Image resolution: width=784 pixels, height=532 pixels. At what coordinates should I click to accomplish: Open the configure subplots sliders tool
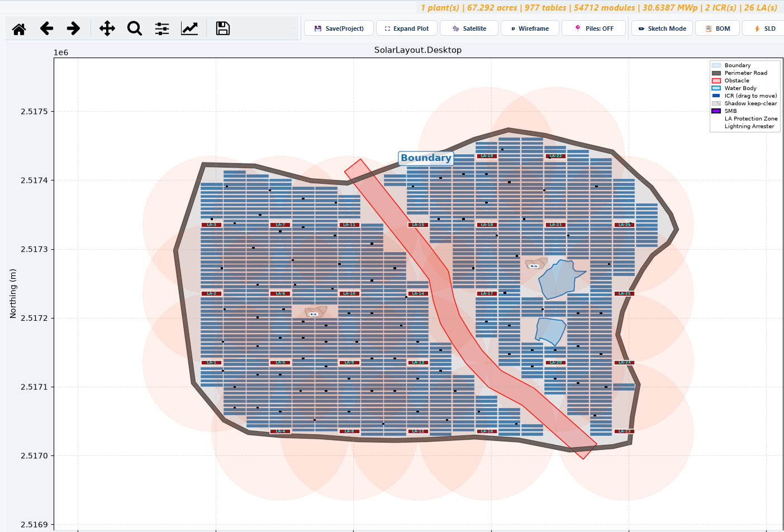(162, 28)
